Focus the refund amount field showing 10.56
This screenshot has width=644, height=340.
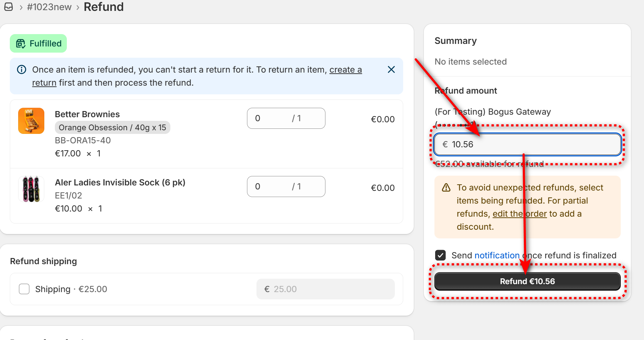click(x=534, y=144)
